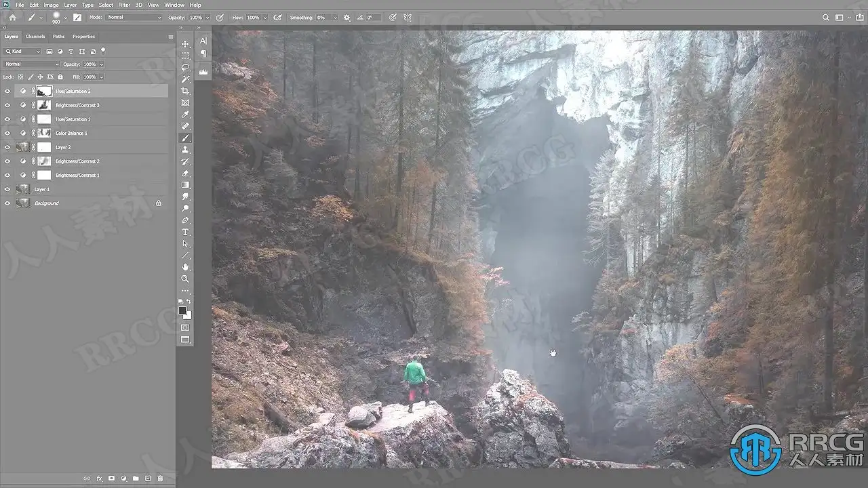Image resolution: width=868 pixels, height=488 pixels.
Task: Hide the Hue/Saturation 1 layer
Action: [7, 119]
